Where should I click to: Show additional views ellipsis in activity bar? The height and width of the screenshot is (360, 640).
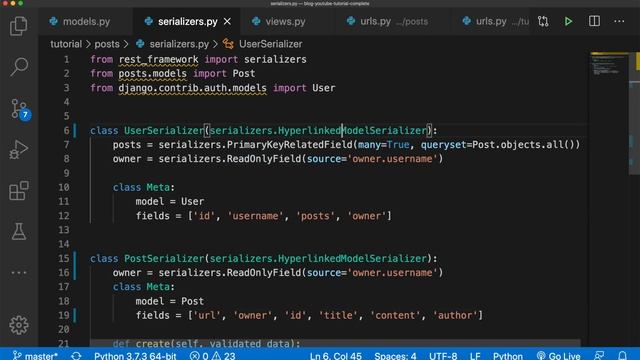tap(19, 272)
